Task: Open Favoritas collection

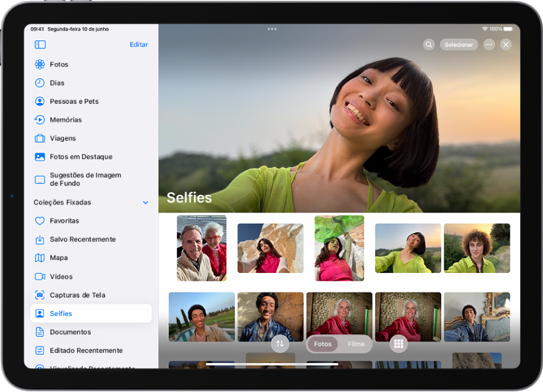Action: [x=65, y=221]
